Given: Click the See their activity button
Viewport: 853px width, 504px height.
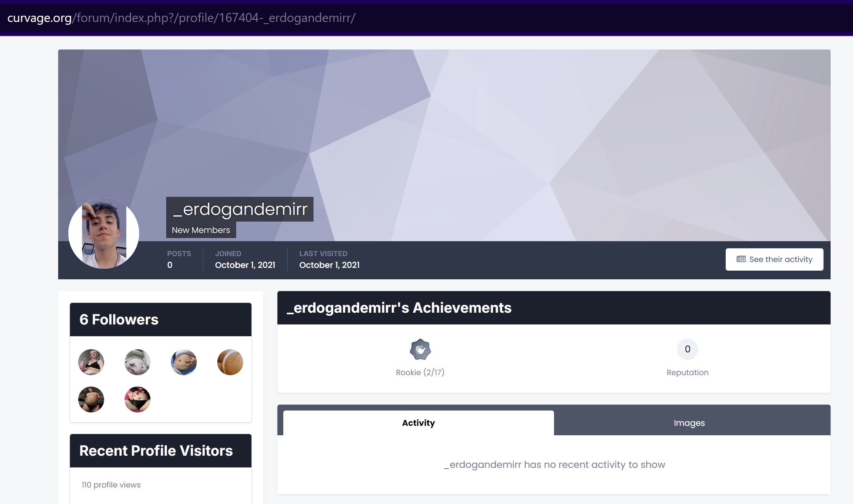Looking at the screenshot, I should pyautogui.click(x=774, y=259).
